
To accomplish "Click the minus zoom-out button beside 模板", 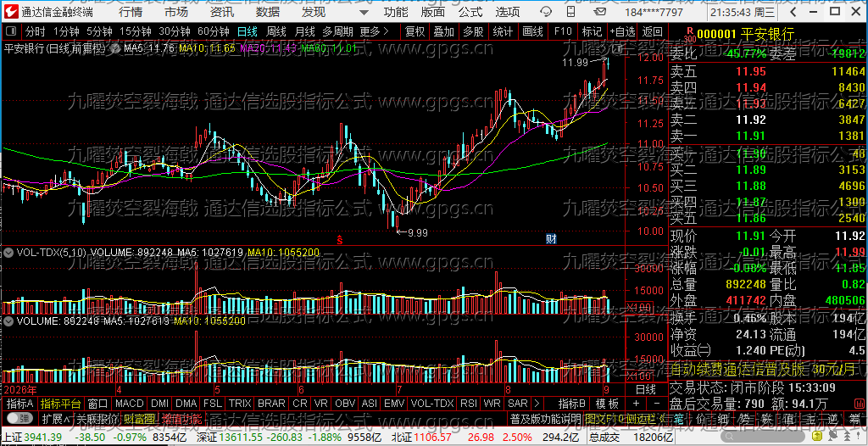I will tap(657, 403).
